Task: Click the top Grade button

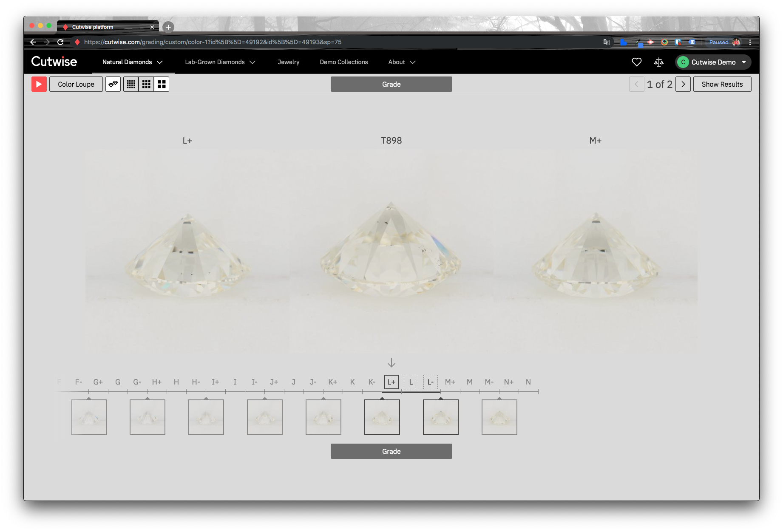Action: pyautogui.click(x=391, y=84)
